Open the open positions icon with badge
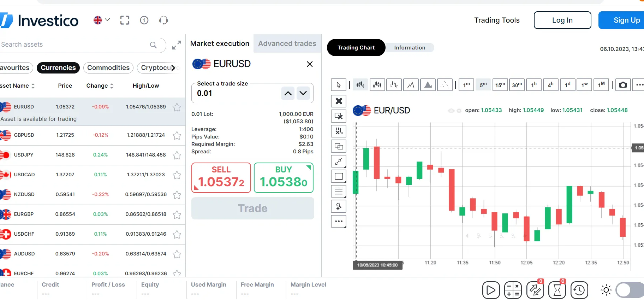 click(x=535, y=290)
